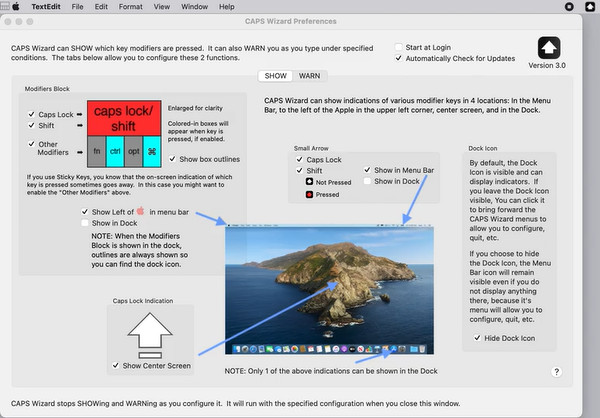Click the cyan command key box
Viewport: 600px width, 418px height.
pos(152,152)
